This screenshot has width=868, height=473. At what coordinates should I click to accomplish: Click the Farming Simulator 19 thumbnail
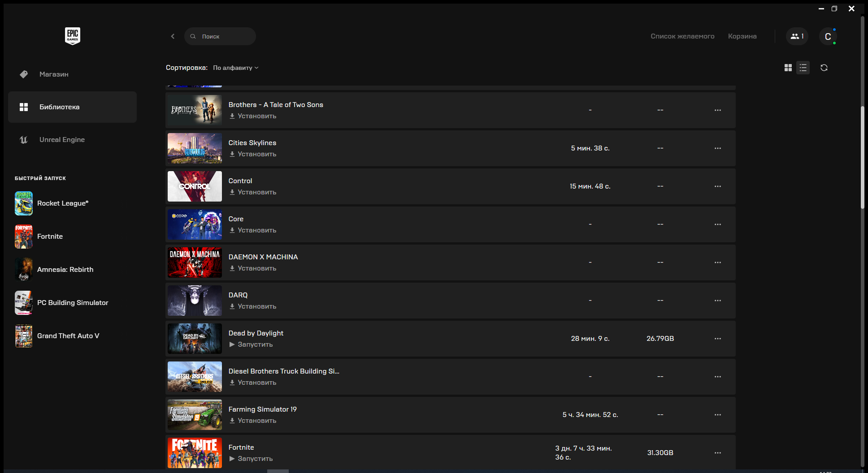pyautogui.click(x=195, y=415)
